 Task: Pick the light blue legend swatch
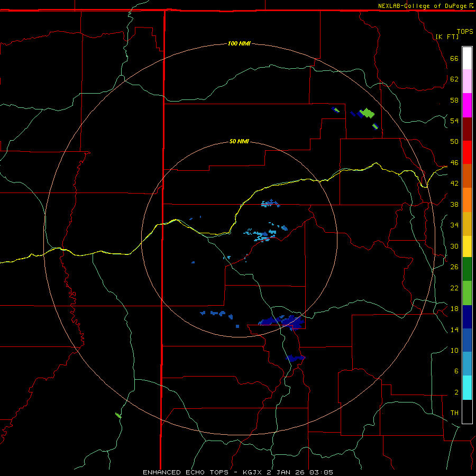pyautogui.click(x=467, y=364)
